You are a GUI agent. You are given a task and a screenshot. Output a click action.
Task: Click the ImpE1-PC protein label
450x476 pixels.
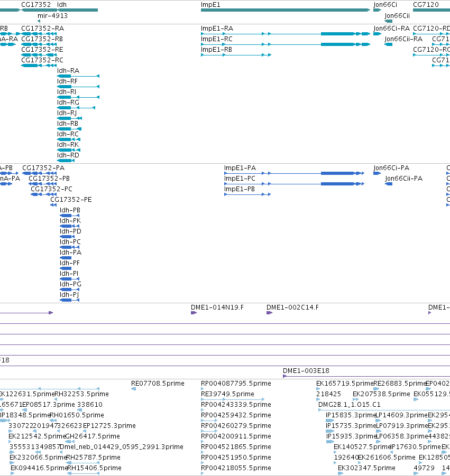(240, 179)
